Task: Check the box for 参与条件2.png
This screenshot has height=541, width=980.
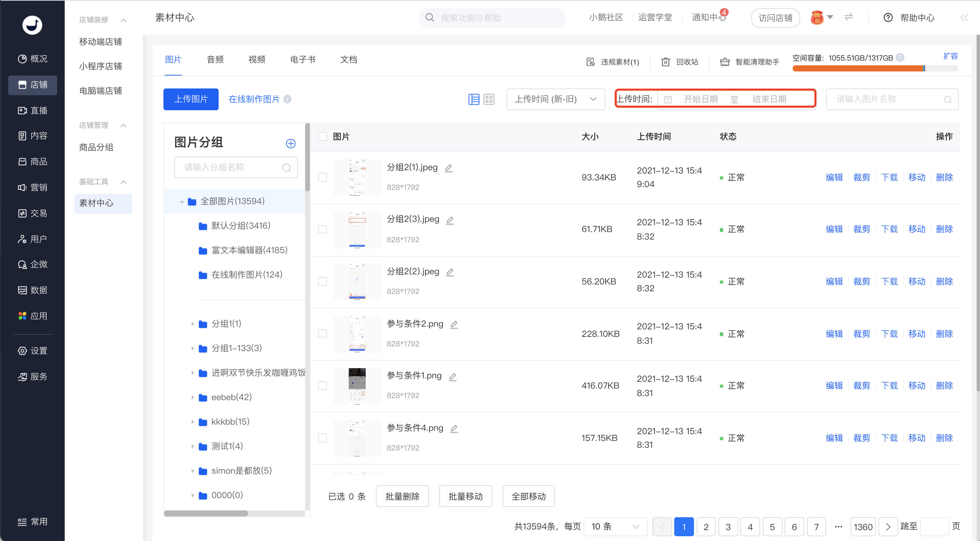Action: (x=322, y=333)
